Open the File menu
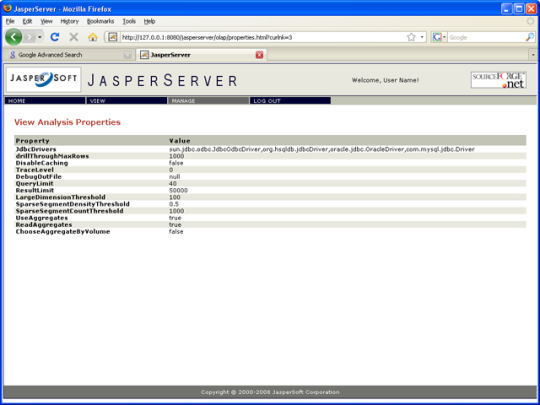The height and width of the screenshot is (405, 540). pos(10,21)
